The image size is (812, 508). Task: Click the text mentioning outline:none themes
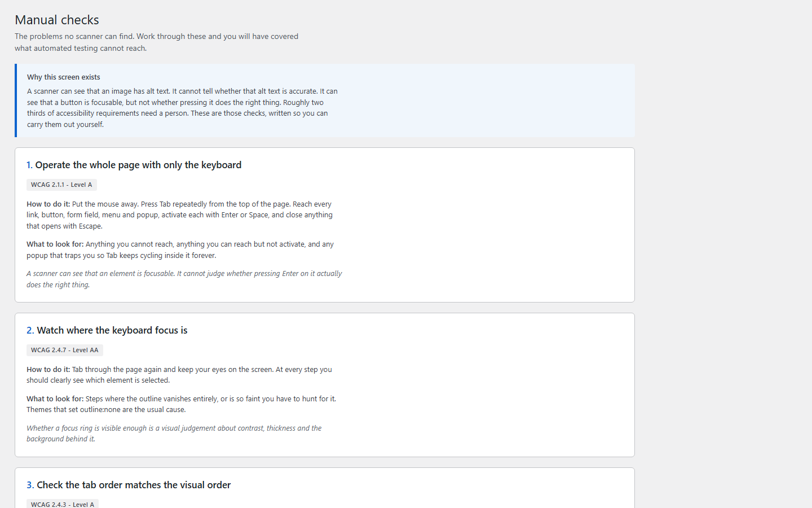[106, 410]
